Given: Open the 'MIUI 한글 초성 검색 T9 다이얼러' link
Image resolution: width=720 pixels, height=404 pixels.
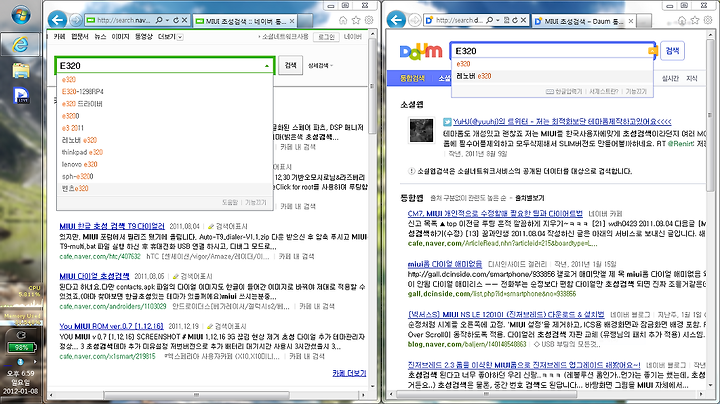Looking at the screenshot, I should (x=112, y=226).
